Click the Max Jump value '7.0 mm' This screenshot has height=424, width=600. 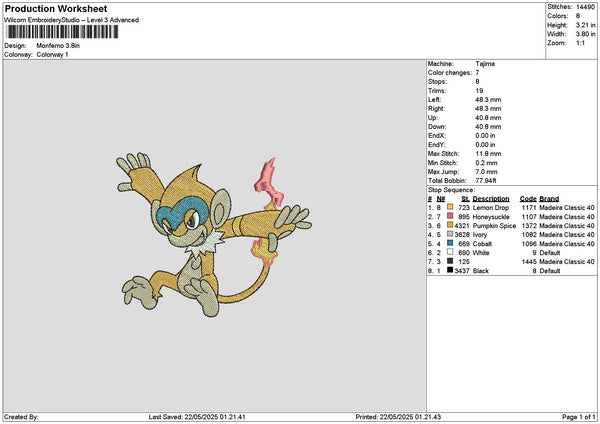(x=486, y=172)
